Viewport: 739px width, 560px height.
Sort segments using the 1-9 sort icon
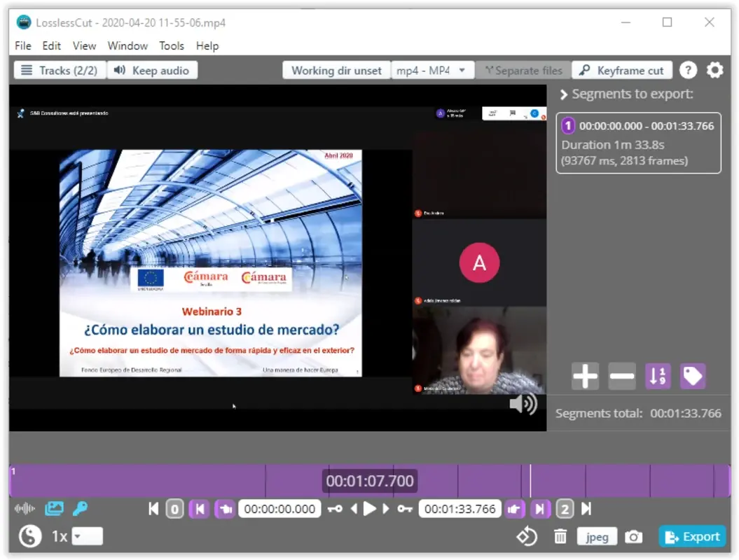pos(657,376)
